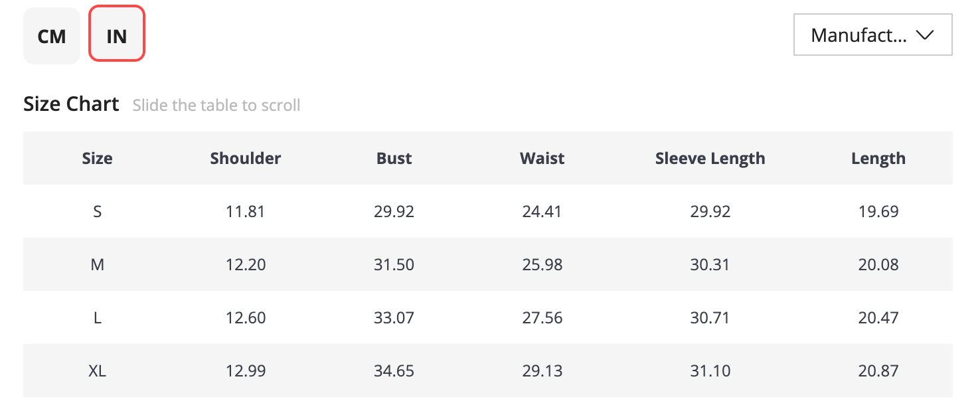
Task: Click the Size Chart heading
Action: point(71,104)
